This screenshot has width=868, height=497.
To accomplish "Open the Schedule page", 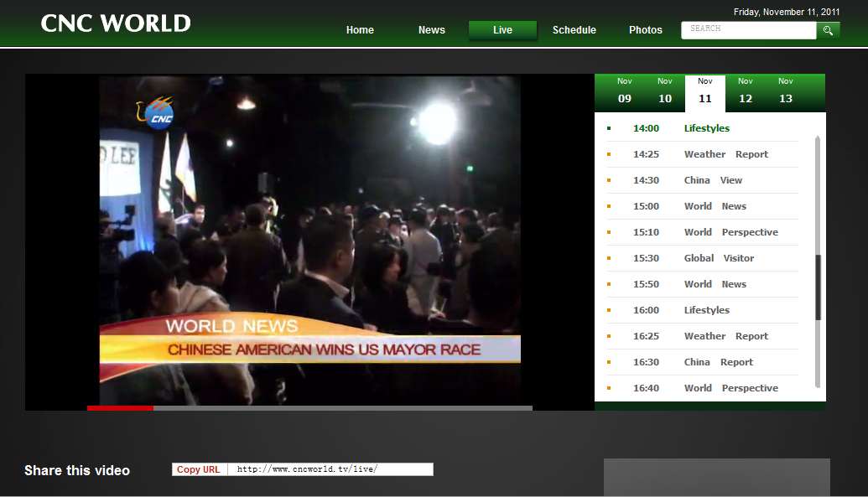I will coord(574,30).
